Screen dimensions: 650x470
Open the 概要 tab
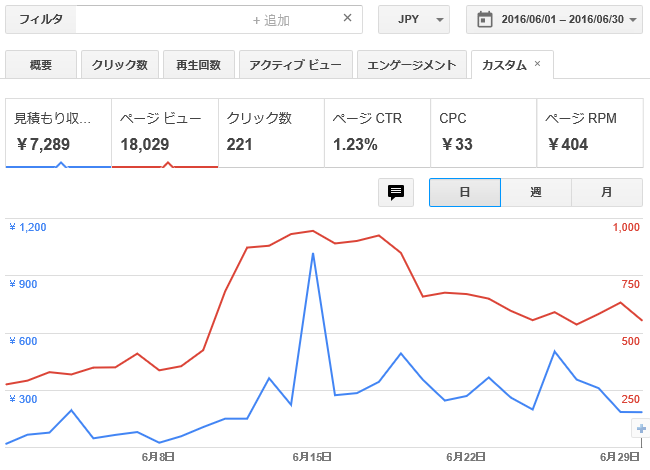(x=41, y=65)
